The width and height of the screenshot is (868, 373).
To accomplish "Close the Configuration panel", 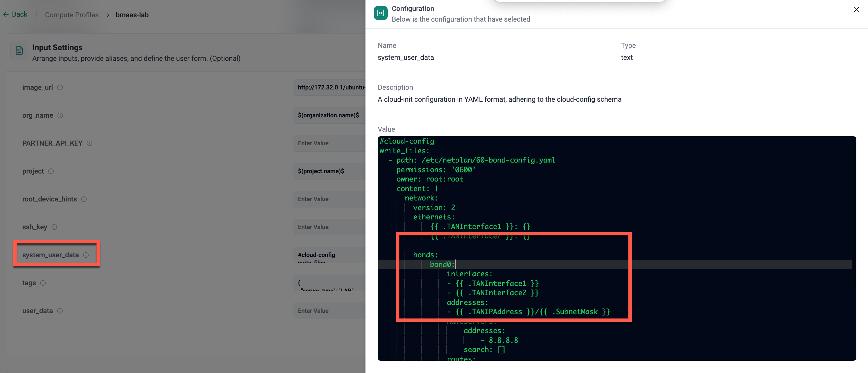I will (856, 10).
